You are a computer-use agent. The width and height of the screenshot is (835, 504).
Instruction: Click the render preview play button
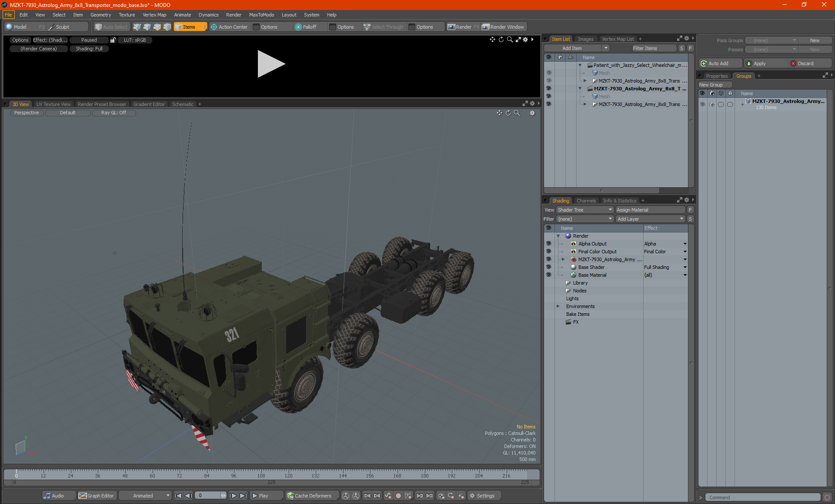point(271,64)
